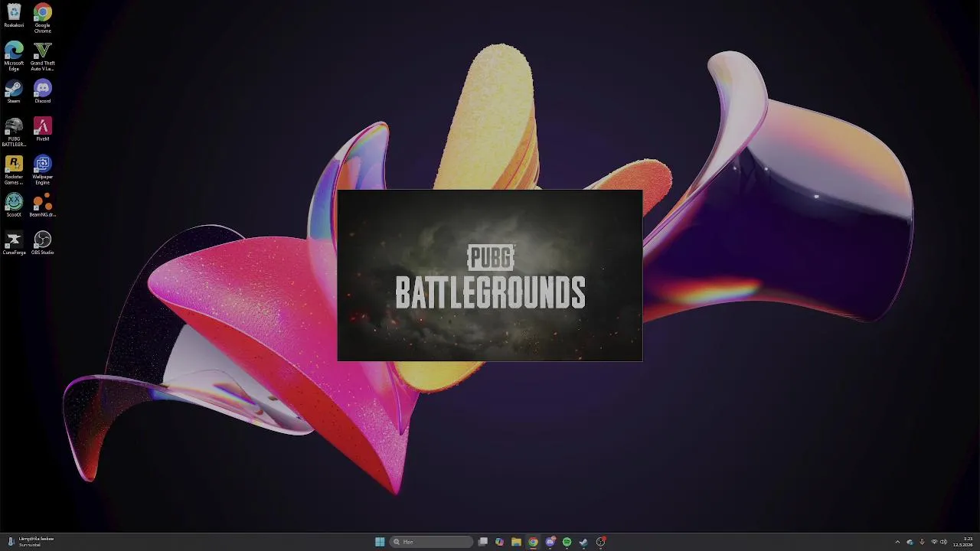
Task: Select the FiveM desktop shortcut
Action: (43, 129)
